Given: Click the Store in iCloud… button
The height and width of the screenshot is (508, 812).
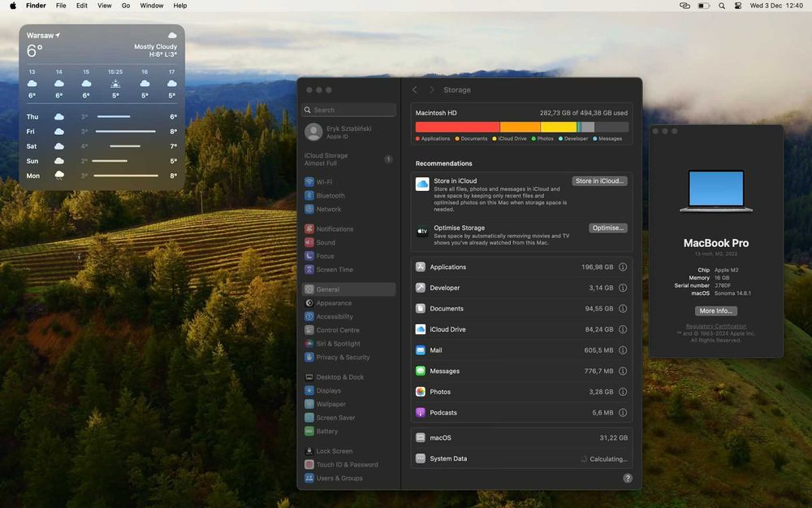Looking at the screenshot, I should [x=600, y=181].
